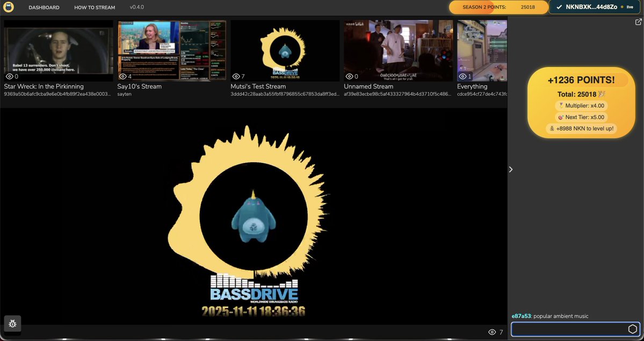644x341 pixels.
Task: Click the party popper icon beside Total
Action: click(x=602, y=94)
